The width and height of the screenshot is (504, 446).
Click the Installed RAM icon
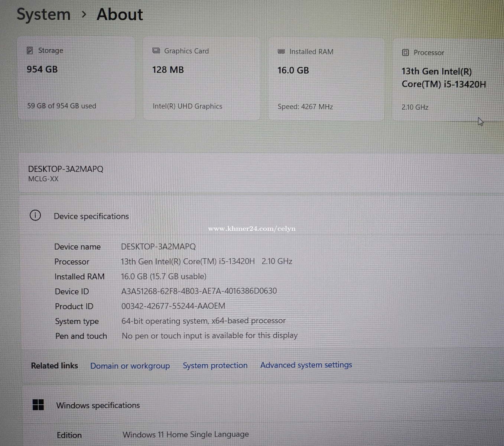coord(281,52)
